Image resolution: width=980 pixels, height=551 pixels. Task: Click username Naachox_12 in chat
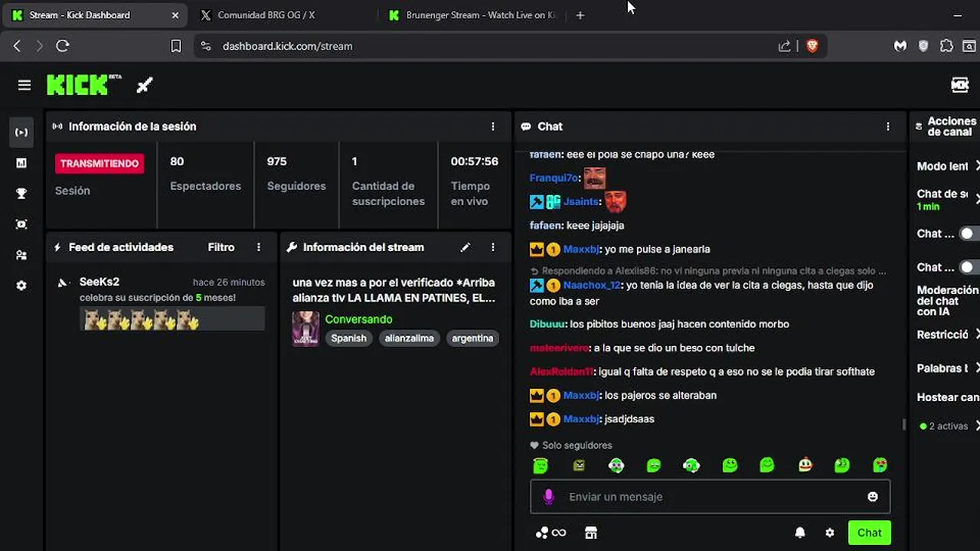coord(592,285)
